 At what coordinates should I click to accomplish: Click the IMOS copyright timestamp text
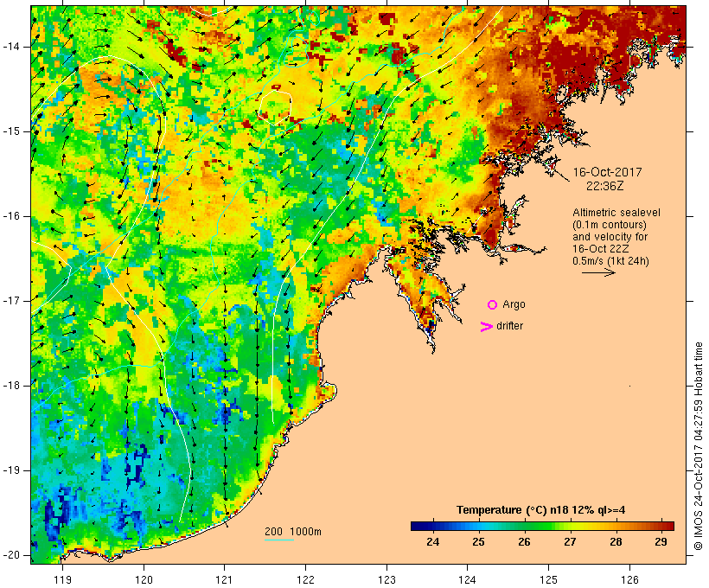pos(698,446)
